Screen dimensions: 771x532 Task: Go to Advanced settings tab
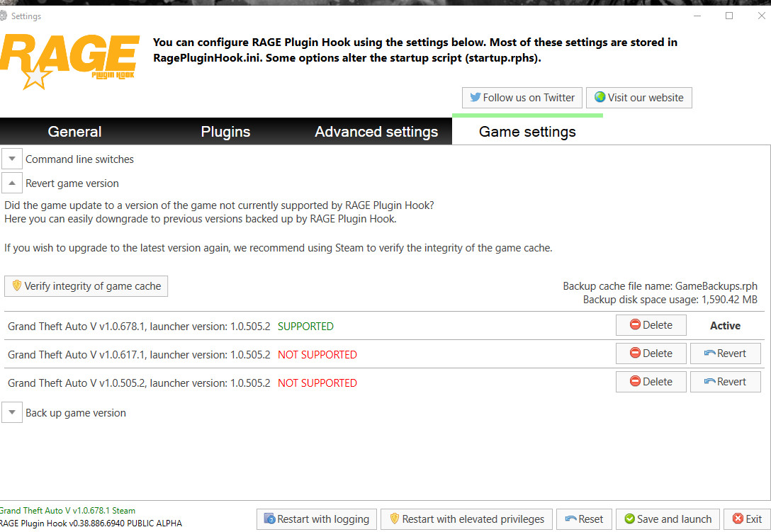click(376, 132)
